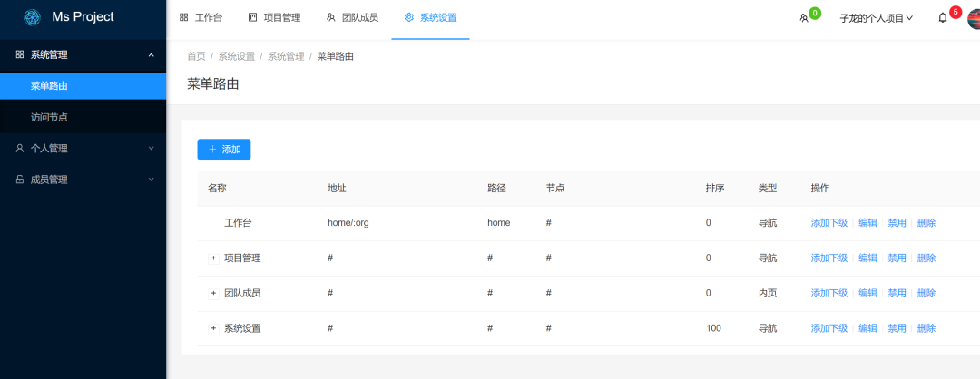Click 编辑 link for 团队成员 row
980x379 pixels.
[867, 293]
